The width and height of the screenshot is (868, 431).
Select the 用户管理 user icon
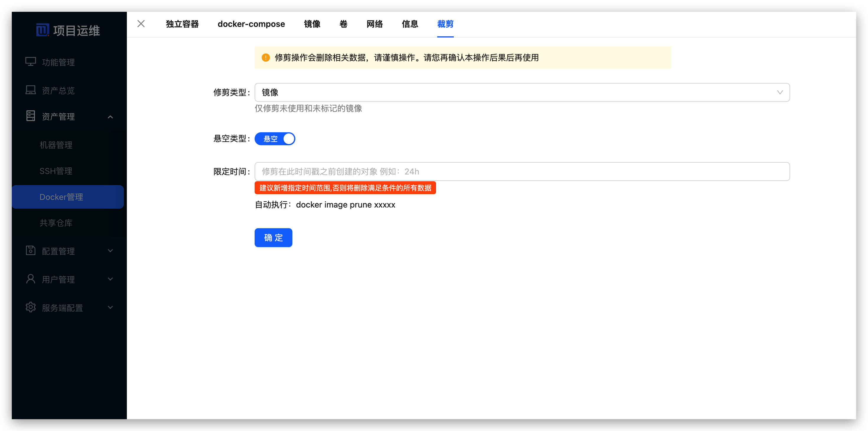[31, 279]
